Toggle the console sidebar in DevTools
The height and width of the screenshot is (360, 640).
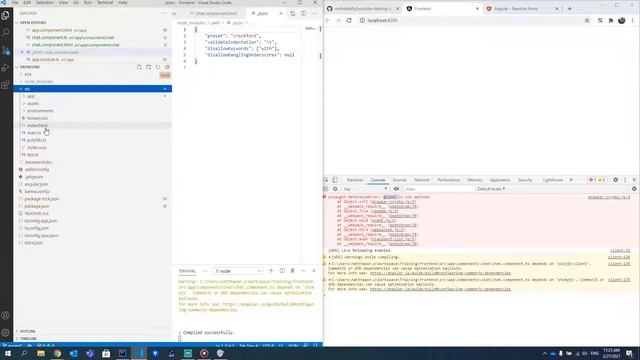click(x=326, y=189)
